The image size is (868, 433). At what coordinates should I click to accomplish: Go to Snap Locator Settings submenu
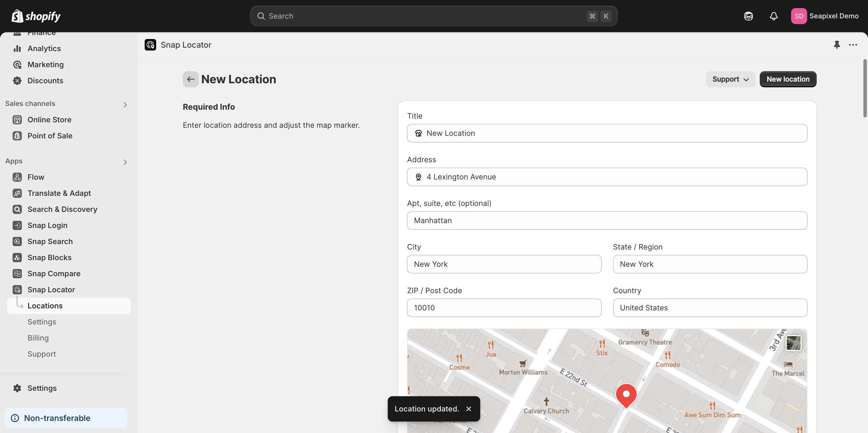42,322
